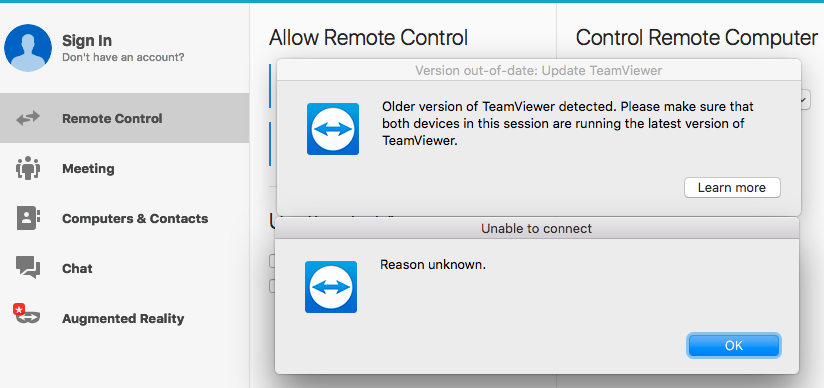
Task: Click the Computers & Contacts address book icon
Action: tap(28, 218)
